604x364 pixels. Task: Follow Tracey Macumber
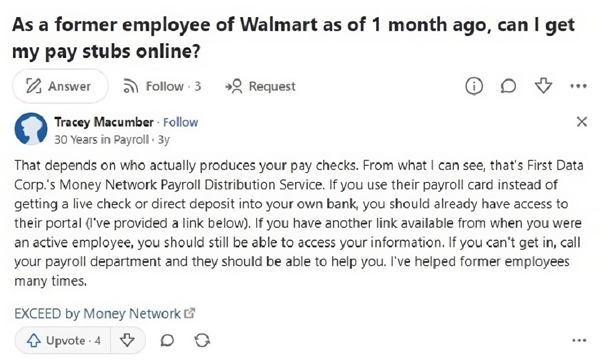(x=181, y=122)
